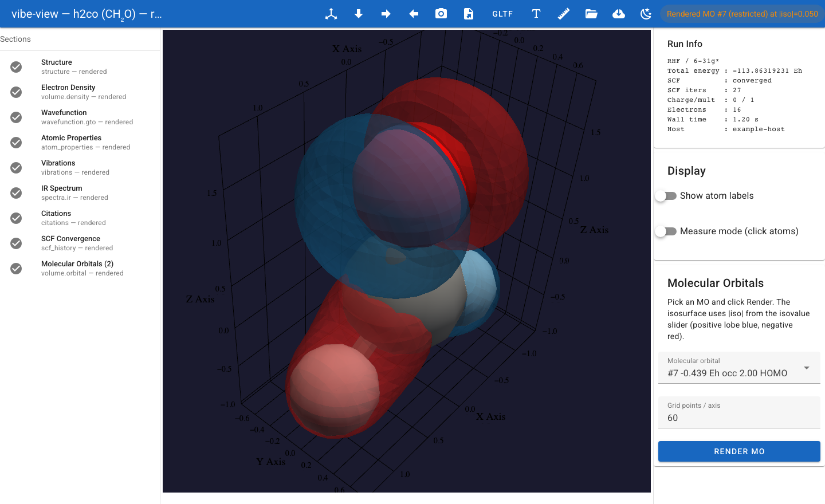Click the Run Info heading

coord(685,44)
